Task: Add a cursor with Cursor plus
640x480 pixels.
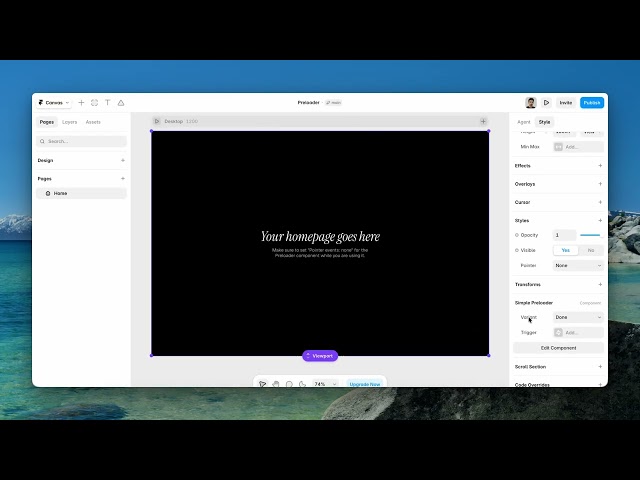Action: (600, 202)
